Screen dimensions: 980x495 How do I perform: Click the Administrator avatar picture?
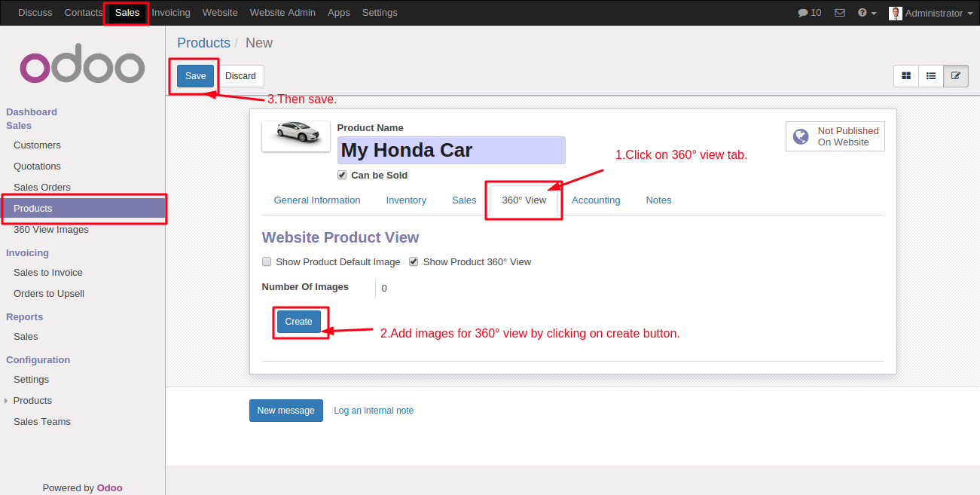(895, 13)
